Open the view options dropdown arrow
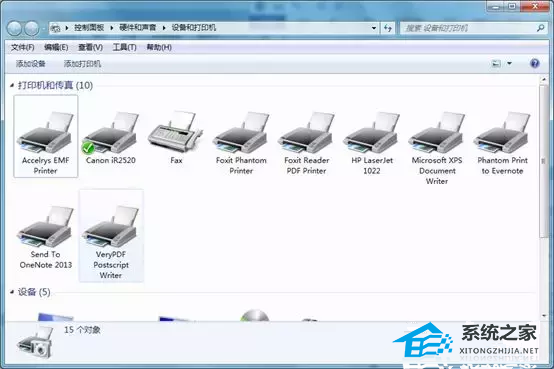This screenshot has width=554, height=369. (x=509, y=64)
